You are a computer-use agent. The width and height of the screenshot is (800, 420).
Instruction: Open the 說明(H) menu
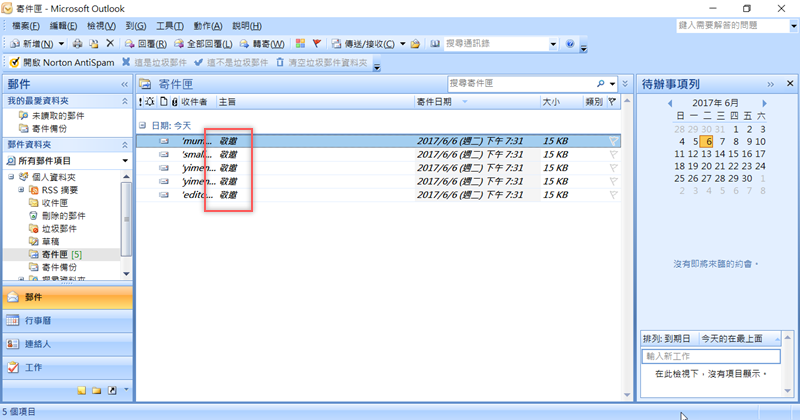pos(247,26)
